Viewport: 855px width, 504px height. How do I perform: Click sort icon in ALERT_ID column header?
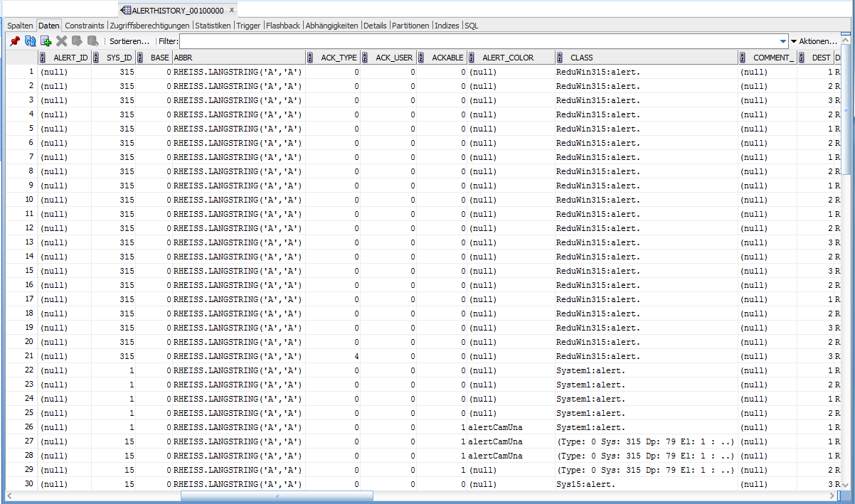[x=43, y=58]
